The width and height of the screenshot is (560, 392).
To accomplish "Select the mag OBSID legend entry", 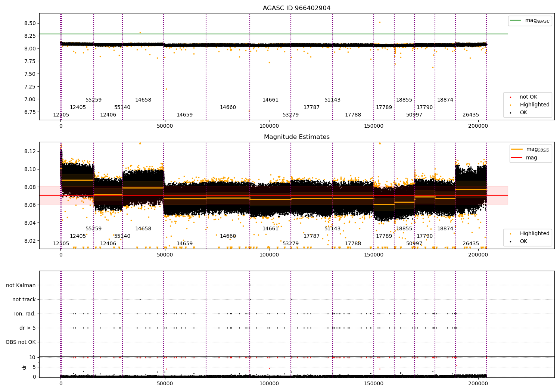I will [x=531, y=149].
